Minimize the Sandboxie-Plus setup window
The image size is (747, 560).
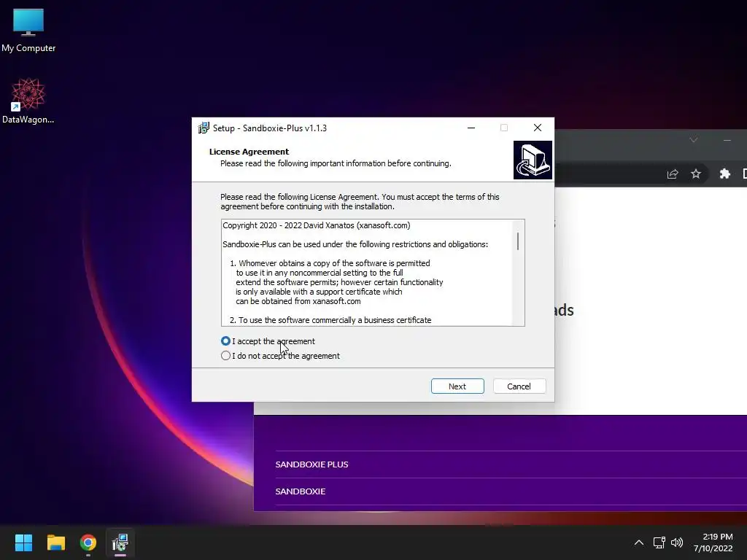[471, 128]
